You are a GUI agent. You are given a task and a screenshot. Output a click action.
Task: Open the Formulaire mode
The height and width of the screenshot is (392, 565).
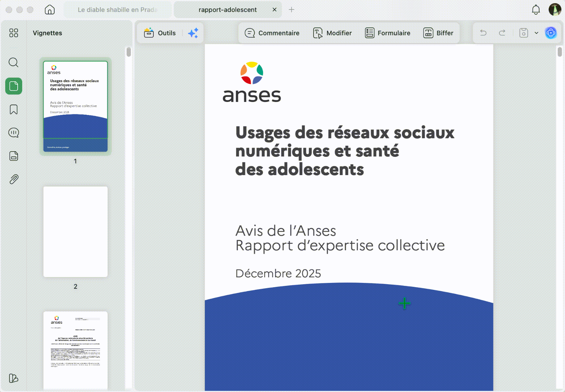coord(387,33)
